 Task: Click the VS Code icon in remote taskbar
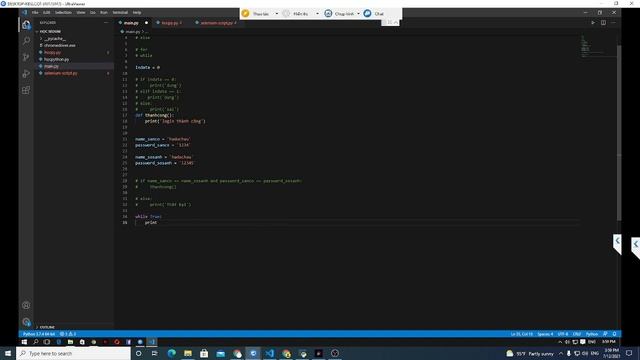151,342
